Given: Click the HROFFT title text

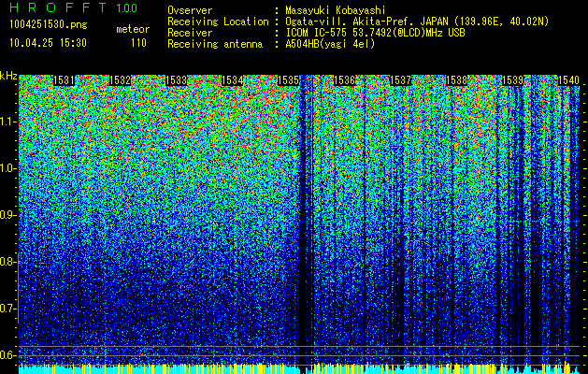Looking at the screenshot, I should click(x=58, y=7).
